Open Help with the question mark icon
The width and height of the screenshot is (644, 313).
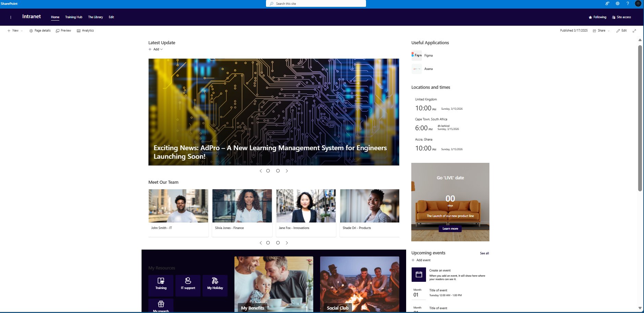point(627,3)
